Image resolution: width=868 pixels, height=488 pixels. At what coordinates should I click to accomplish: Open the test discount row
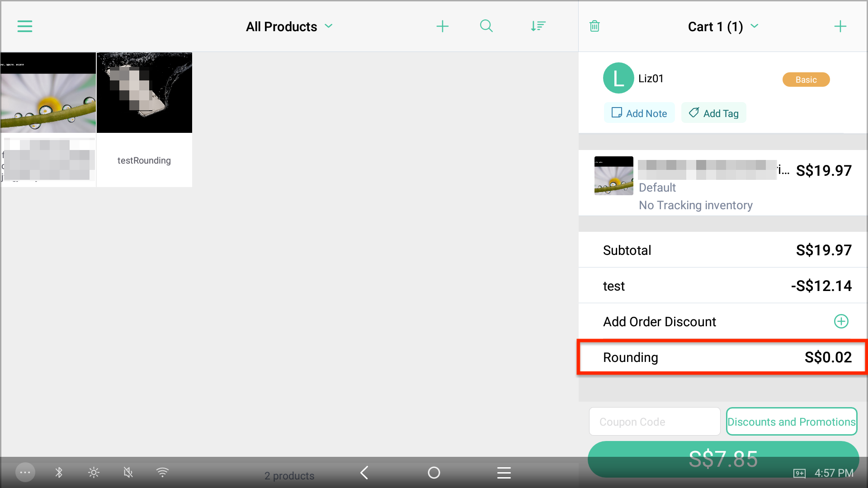[722, 286]
